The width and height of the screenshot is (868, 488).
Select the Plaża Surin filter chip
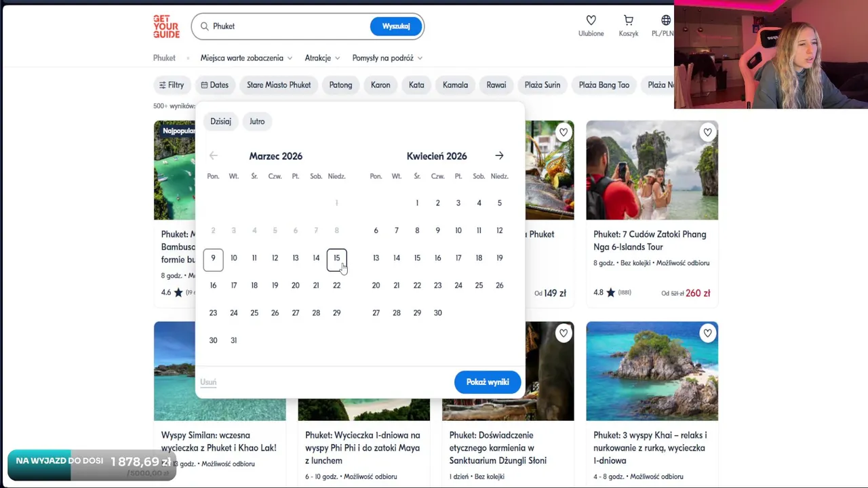[x=542, y=85]
